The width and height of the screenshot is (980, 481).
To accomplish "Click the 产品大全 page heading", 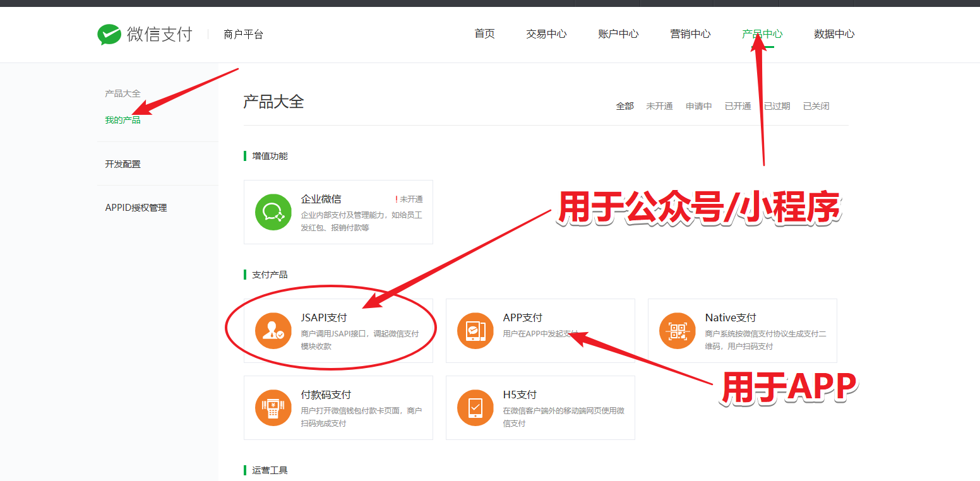I will [x=273, y=102].
